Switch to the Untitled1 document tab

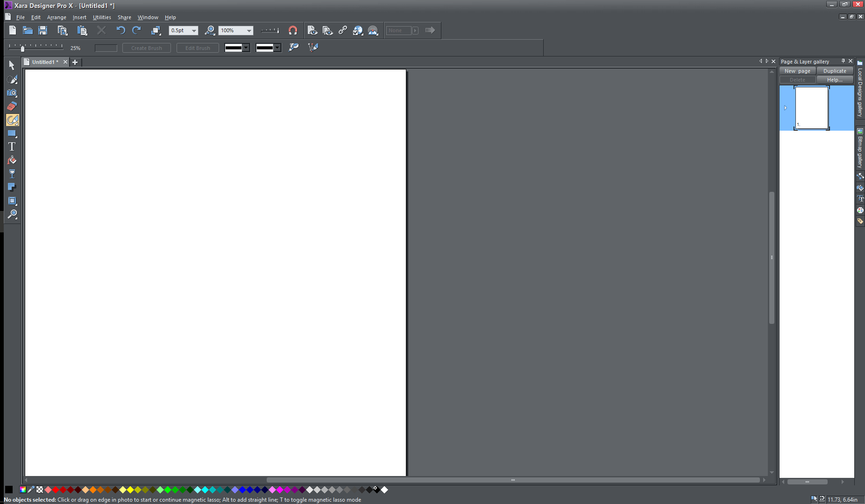point(44,62)
